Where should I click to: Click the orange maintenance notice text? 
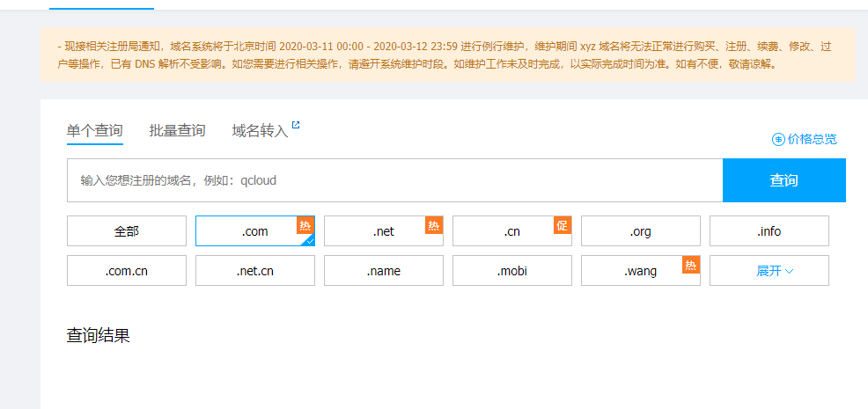pos(445,55)
